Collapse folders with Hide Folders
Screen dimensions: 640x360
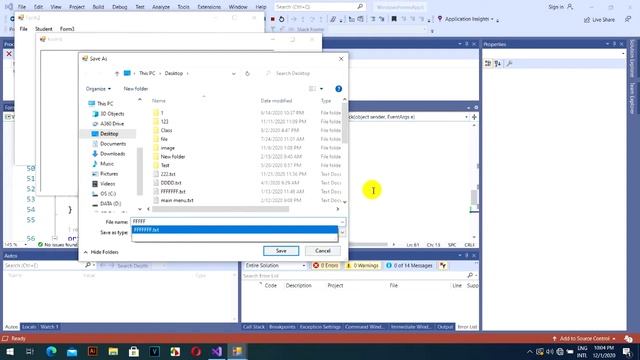[101, 252]
